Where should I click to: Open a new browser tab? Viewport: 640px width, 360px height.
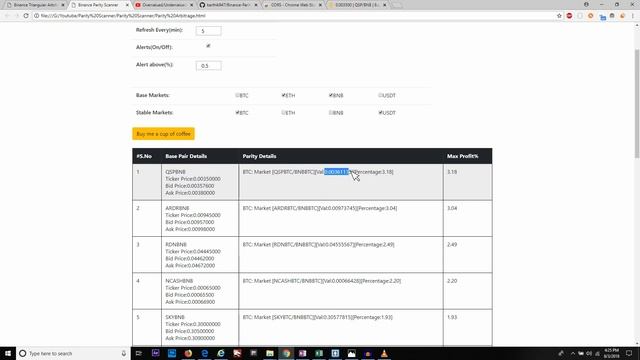(396, 5)
